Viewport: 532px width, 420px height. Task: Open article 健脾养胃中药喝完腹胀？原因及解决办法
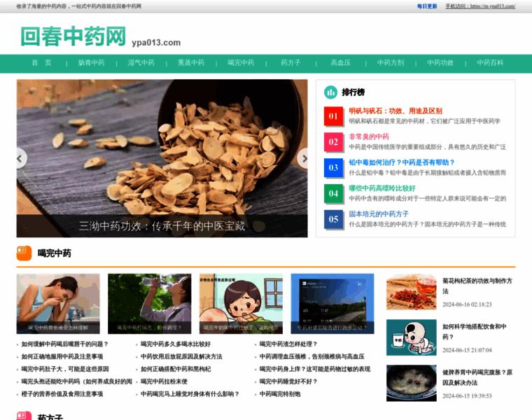coord(477,377)
